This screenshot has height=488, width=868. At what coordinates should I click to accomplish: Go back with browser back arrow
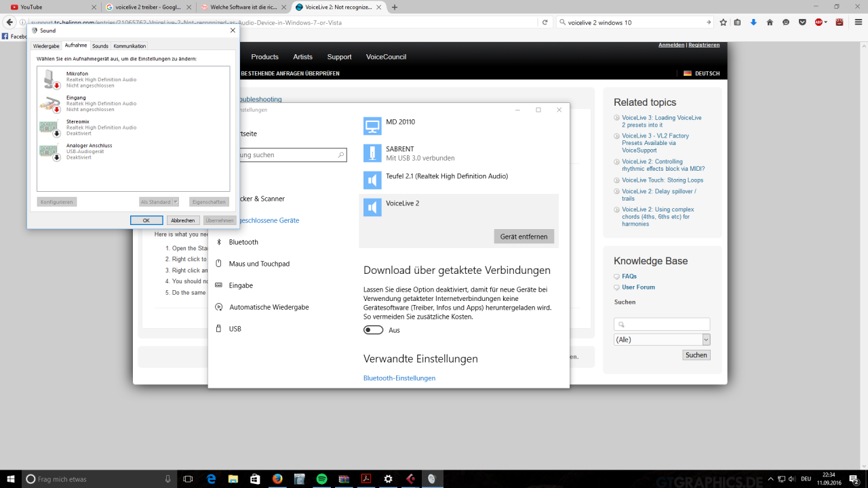click(9, 22)
